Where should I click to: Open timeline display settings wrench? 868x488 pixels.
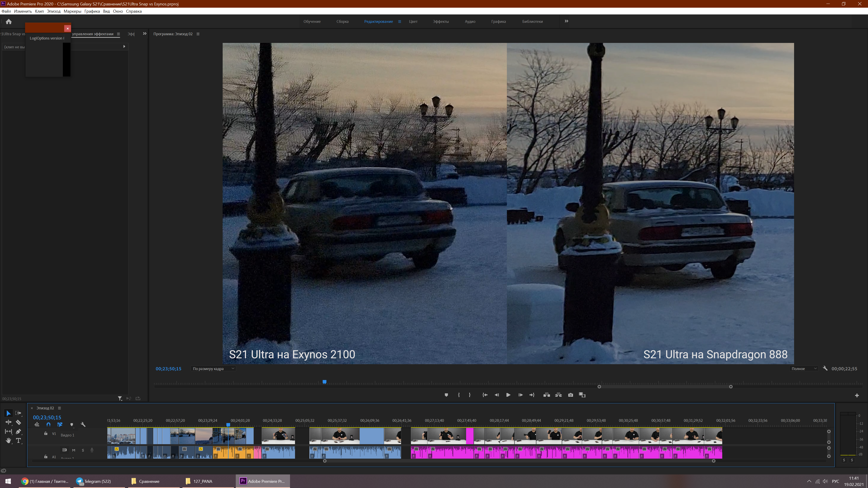(x=83, y=425)
